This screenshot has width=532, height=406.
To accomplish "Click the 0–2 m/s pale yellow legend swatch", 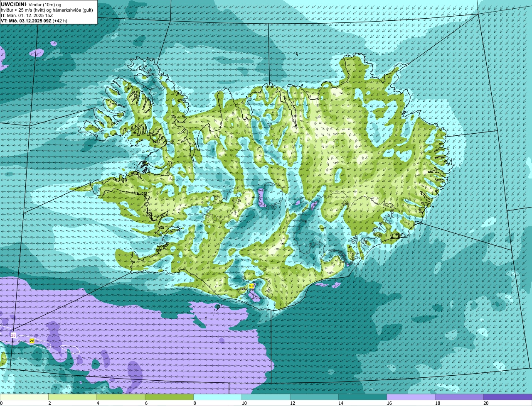I will click(x=24, y=397).
